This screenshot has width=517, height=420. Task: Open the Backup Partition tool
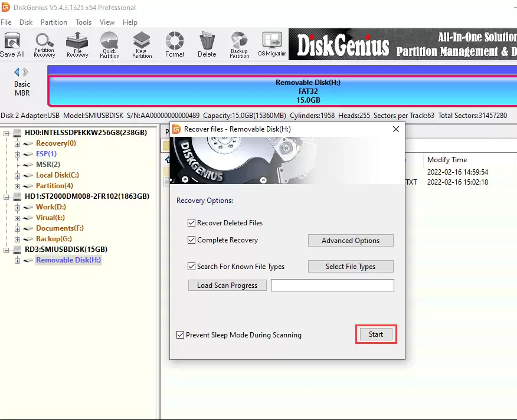(x=239, y=44)
